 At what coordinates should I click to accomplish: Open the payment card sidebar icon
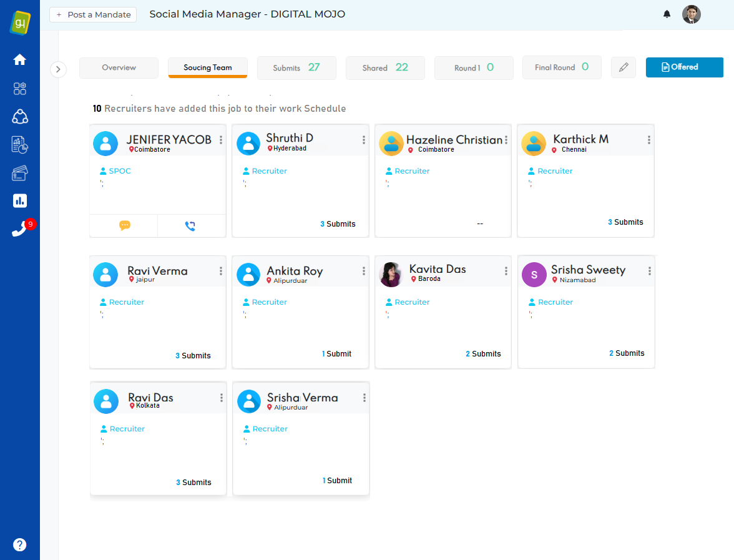click(x=20, y=174)
